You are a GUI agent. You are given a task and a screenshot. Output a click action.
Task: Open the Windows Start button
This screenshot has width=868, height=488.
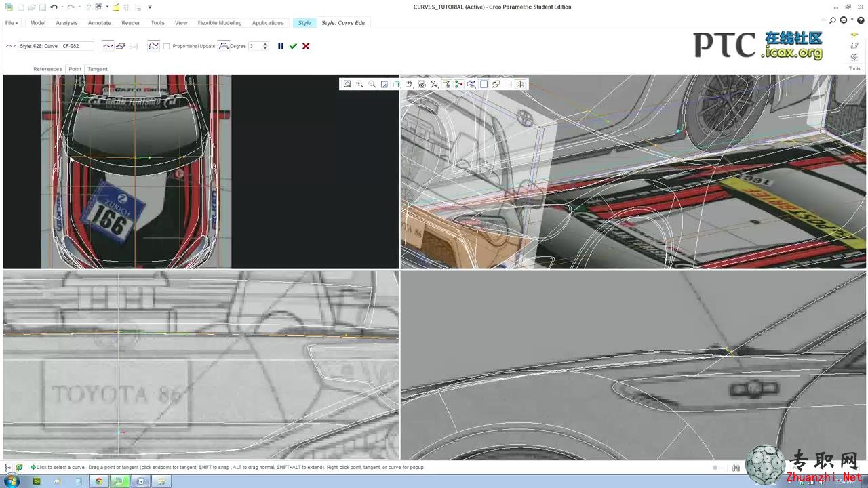click(x=12, y=481)
